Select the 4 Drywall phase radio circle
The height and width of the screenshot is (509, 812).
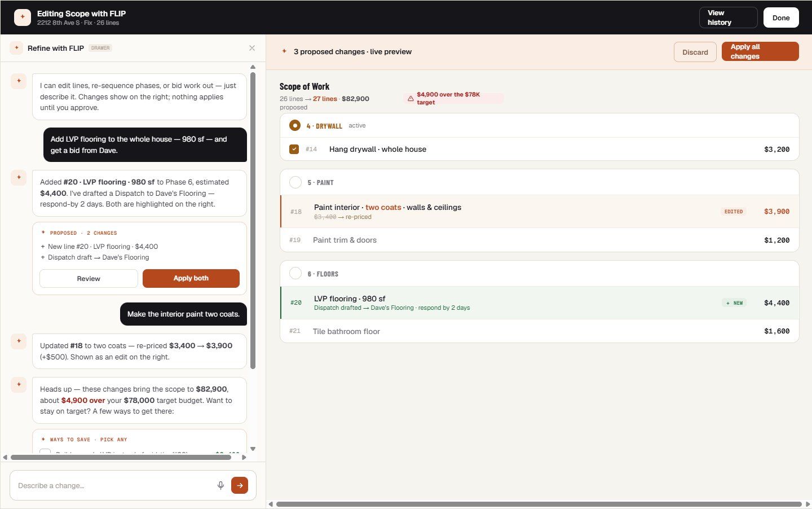click(x=295, y=125)
